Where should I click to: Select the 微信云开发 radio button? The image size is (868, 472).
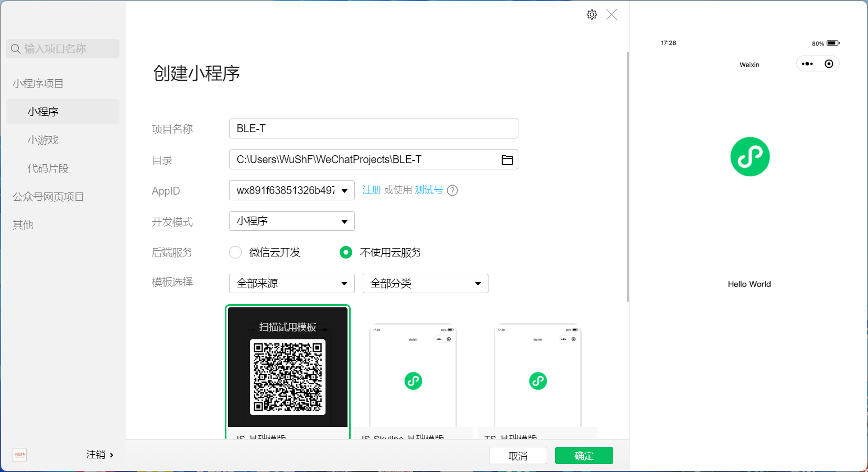[x=235, y=252]
